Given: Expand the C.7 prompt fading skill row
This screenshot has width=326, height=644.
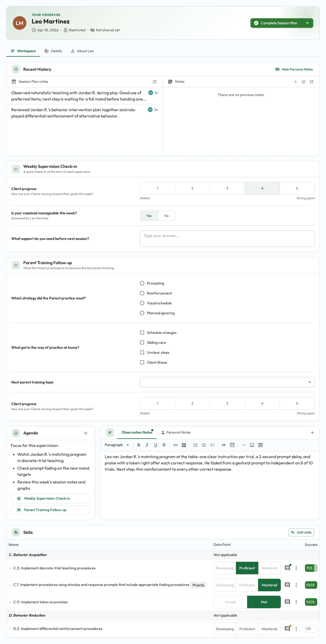Looking at the screenshot, I should point(10,585).
